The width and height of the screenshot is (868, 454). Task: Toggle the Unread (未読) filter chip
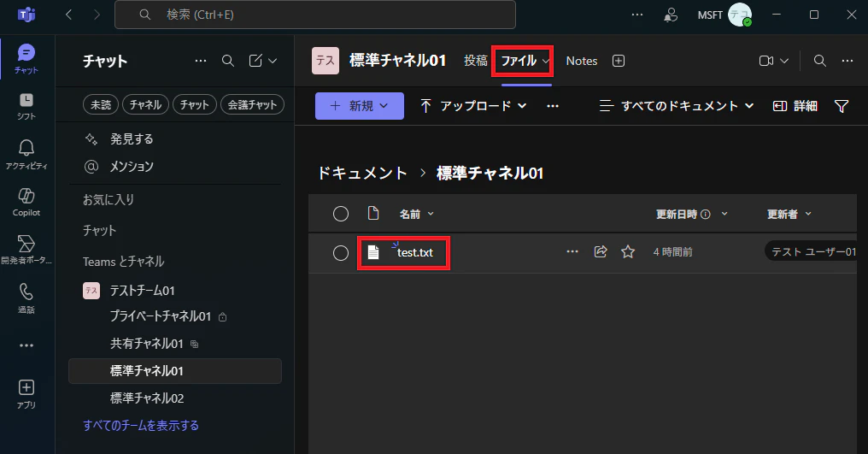pos(101,104)
